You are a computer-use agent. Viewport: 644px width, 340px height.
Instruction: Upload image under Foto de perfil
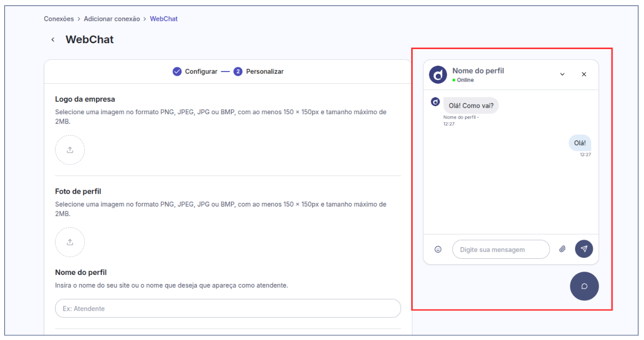point(70,242)
